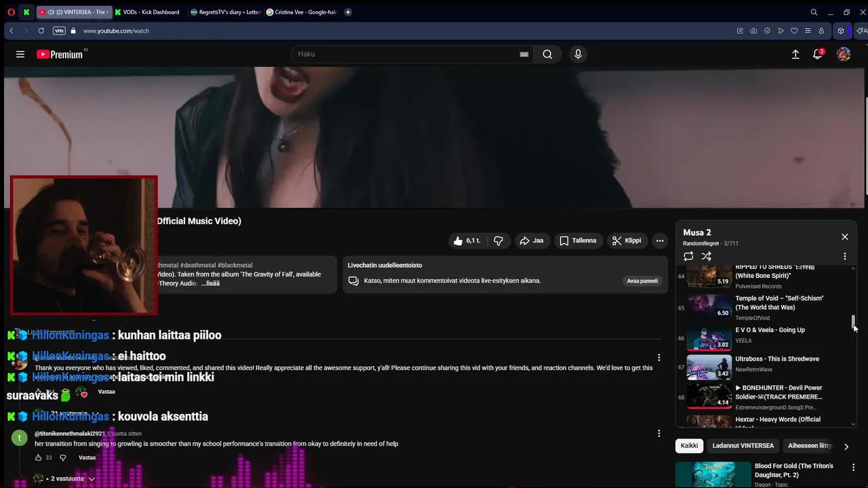Screen dimensions: 868x488
Task: Open the extensions cube icon
Action: [841, 30]
